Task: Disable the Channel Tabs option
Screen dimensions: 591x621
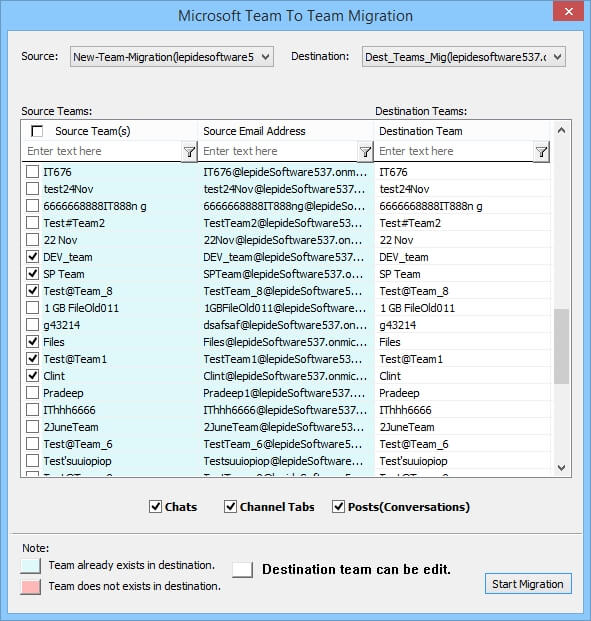Action: click(230, 507)
